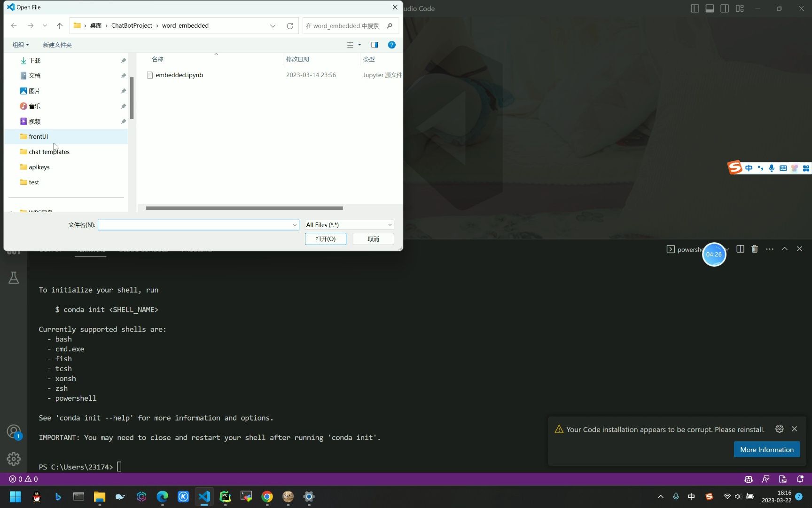The height and width of the screenshot is (508, 812).
Task: Expand terminal profile launch dropdown
Action: [x=727, y=249]
